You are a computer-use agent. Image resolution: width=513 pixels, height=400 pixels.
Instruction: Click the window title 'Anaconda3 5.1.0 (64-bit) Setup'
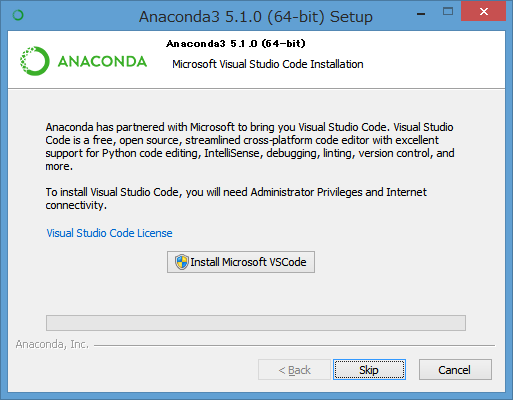(256, 17)
